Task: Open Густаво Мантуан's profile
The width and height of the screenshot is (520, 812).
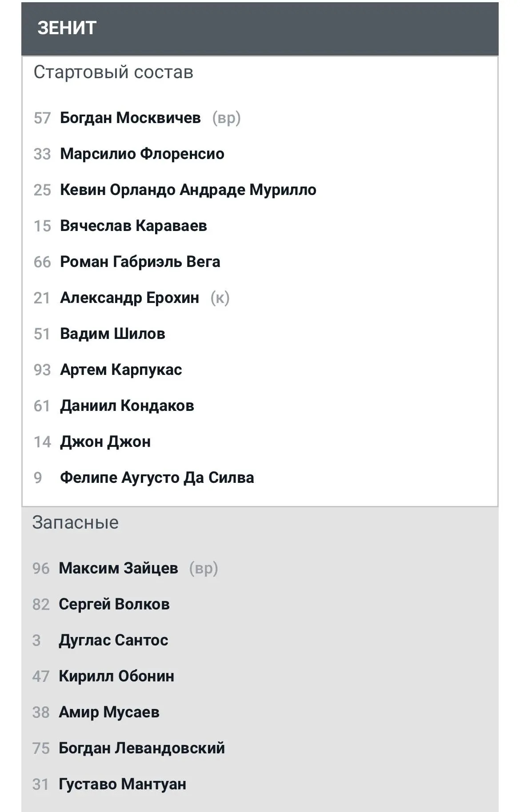Action: (x=122, y=784)
